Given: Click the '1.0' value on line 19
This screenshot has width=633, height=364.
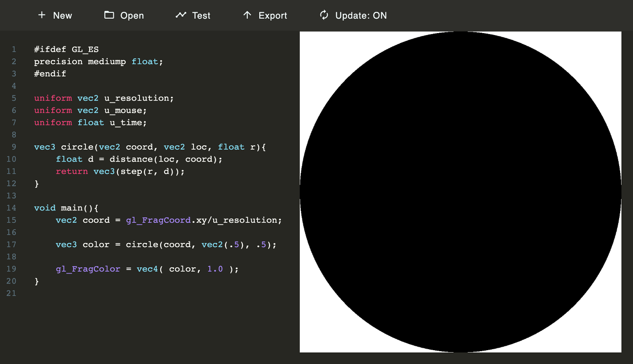Looking at the screenshot, I should [215, 269].
